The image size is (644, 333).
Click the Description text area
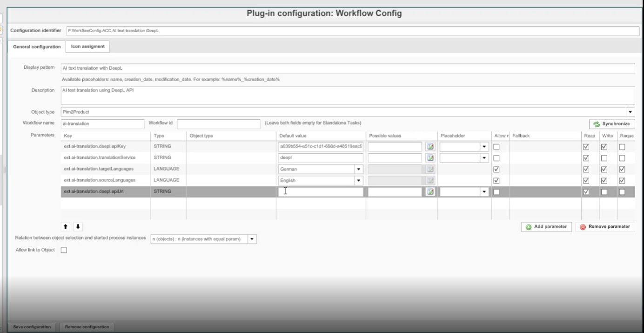coord(348,95)
